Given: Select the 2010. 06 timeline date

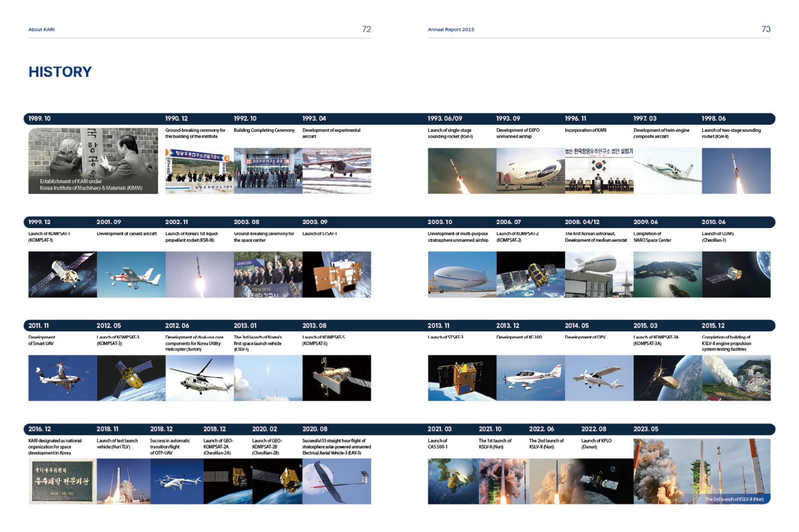Looking at the screenshot, I should click(713, 222).
